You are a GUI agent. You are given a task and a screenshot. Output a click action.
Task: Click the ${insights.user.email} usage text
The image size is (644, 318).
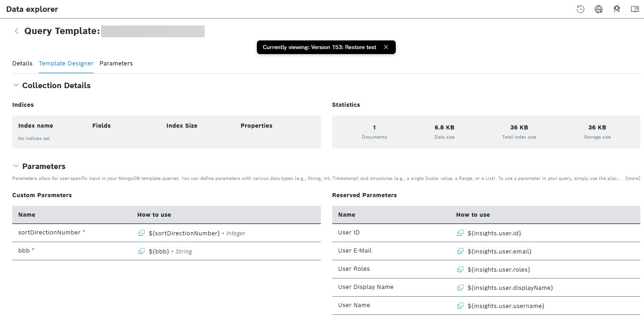(x=499, y=251)
